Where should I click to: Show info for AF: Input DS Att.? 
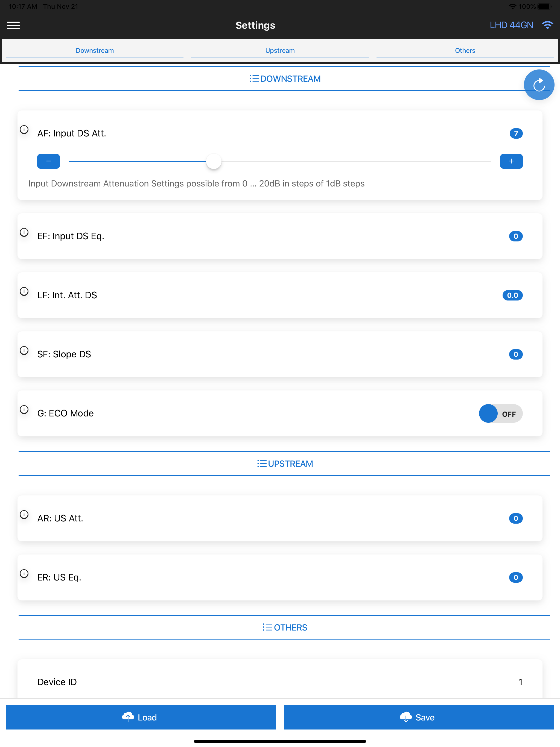point(24,130)
